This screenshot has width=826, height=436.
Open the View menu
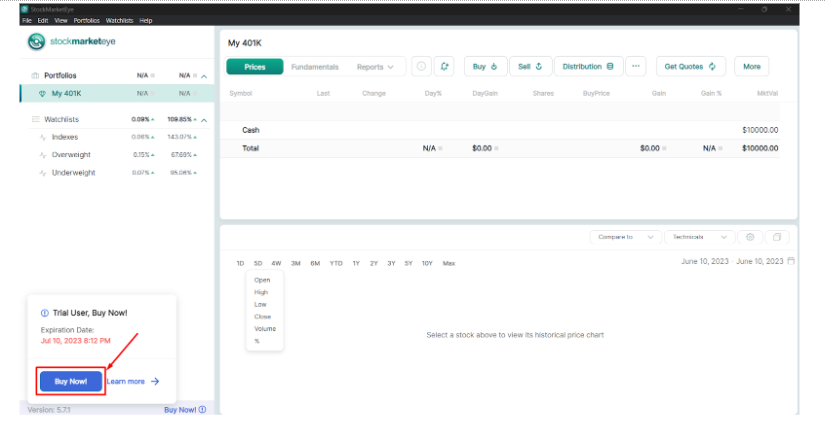coord(61,21)
